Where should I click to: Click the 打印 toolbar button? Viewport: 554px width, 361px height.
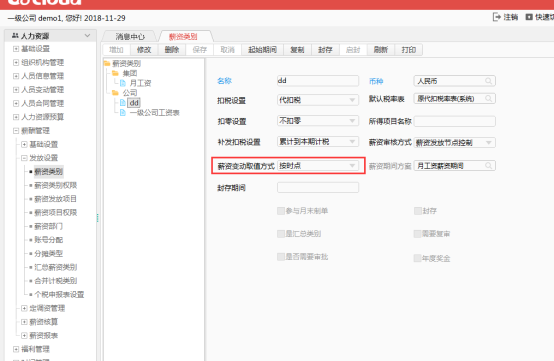(x=408, y=50)
